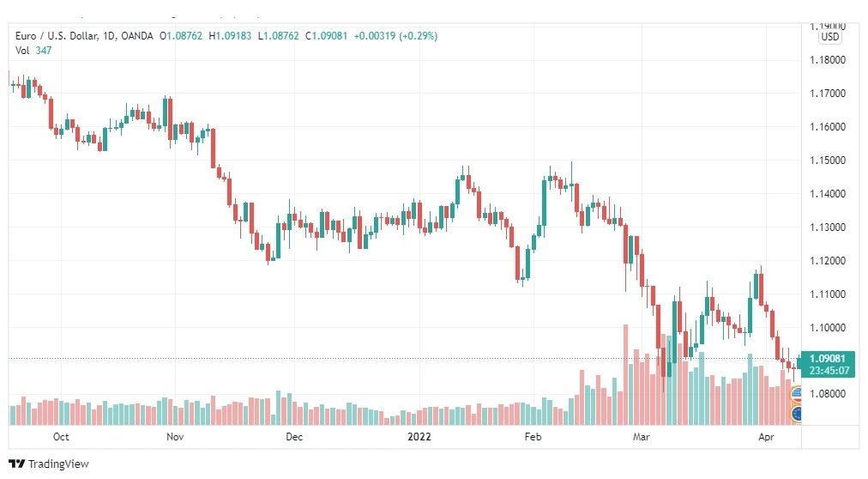The height and width of the screenshot is (479, 868).
Task: Click the 1.08000 level on the price scale
Action: pyautogui.click(x=828, y=394)
